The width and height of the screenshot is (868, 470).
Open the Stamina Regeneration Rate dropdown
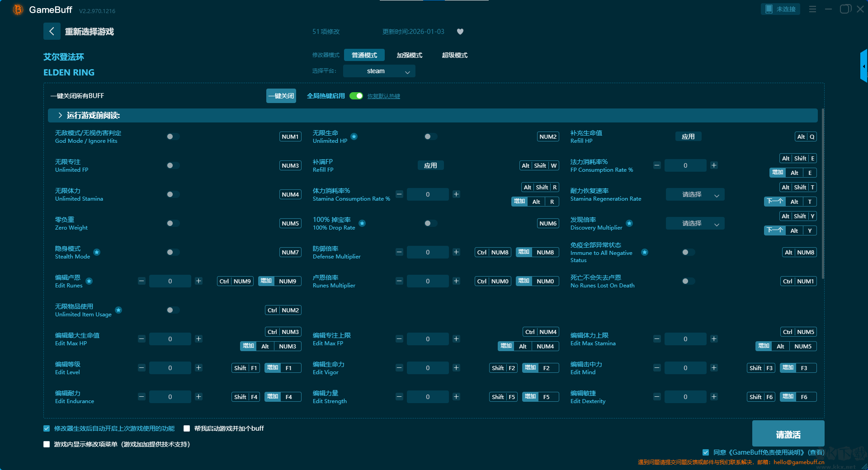pyautogui.click(x=695, y=194)
